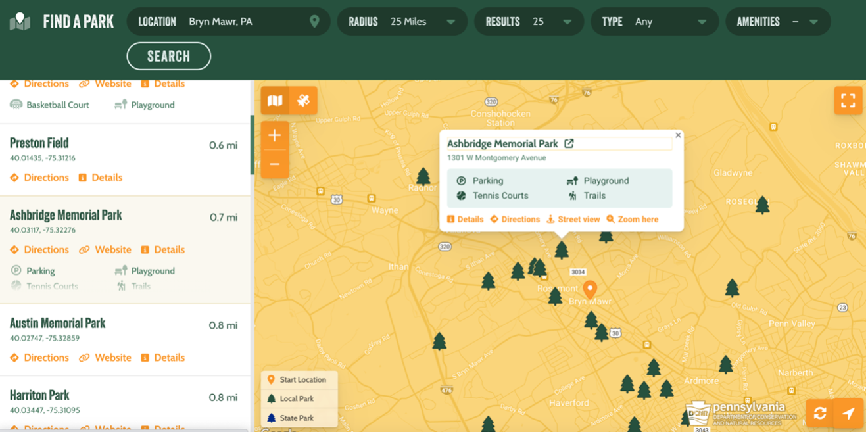Zoom in with the plus button

pyautogui.click(x=275, y=135)
